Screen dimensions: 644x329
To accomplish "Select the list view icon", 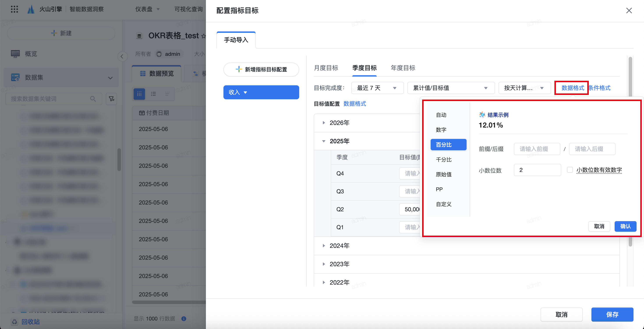I will point(153,94).
